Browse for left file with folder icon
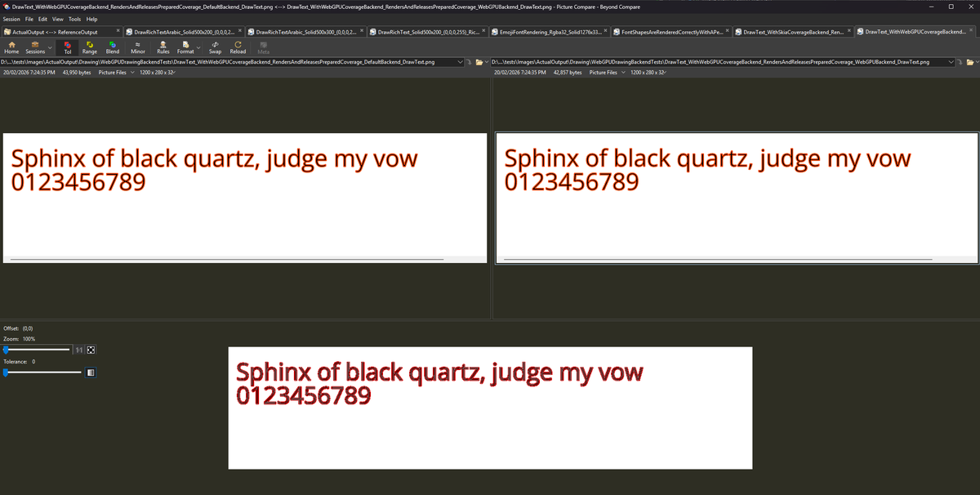The width and height of the screenshot is (980, 495). [x=479, y=62]
